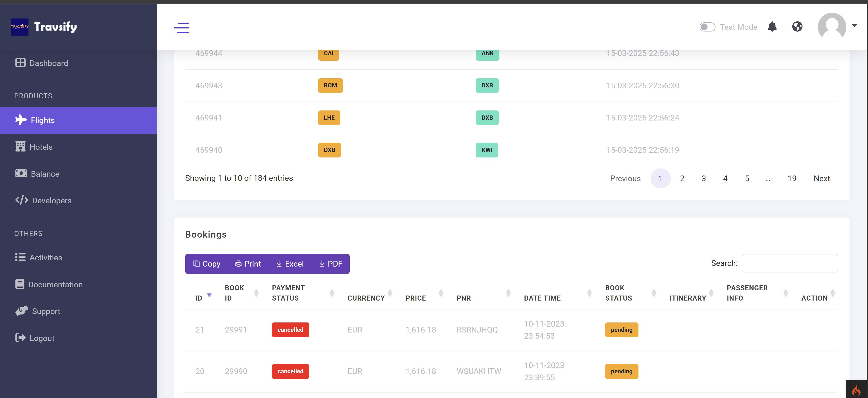Open the notifications bell

[772, 27]
